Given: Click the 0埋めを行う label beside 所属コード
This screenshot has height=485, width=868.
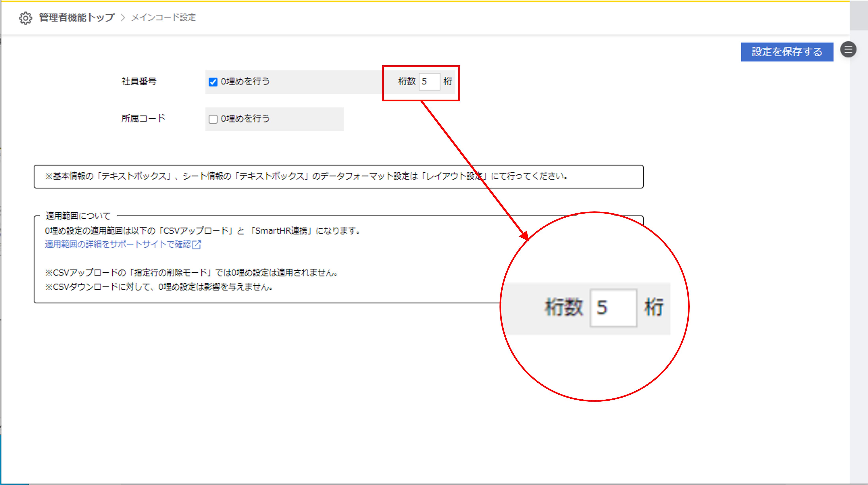Looking at the screenshot, I should [245, 119].
